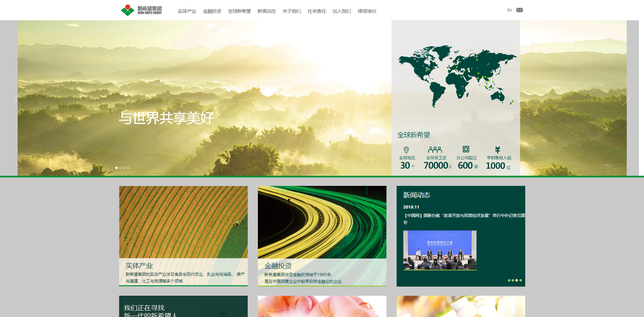Advance banner with right arrow
Viewport: 644px width, 317px height.
tap(626, 99)
